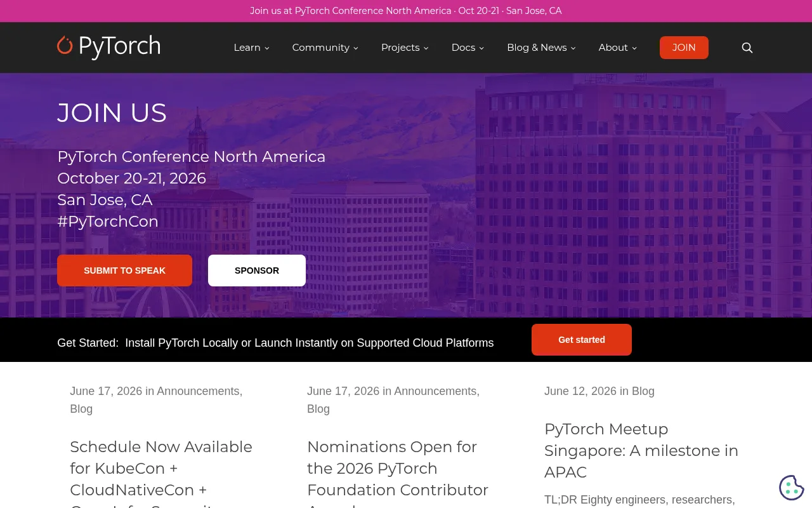Expand the Learn menu chevron
812x508 pixels.
267,48
